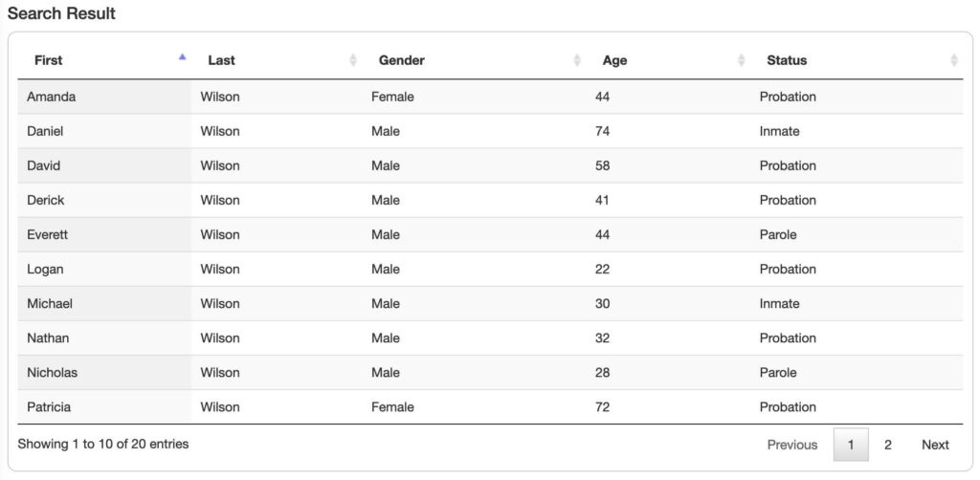Click Logan in the First column
Screen dimensions: 980x480
tap(45, 269)
